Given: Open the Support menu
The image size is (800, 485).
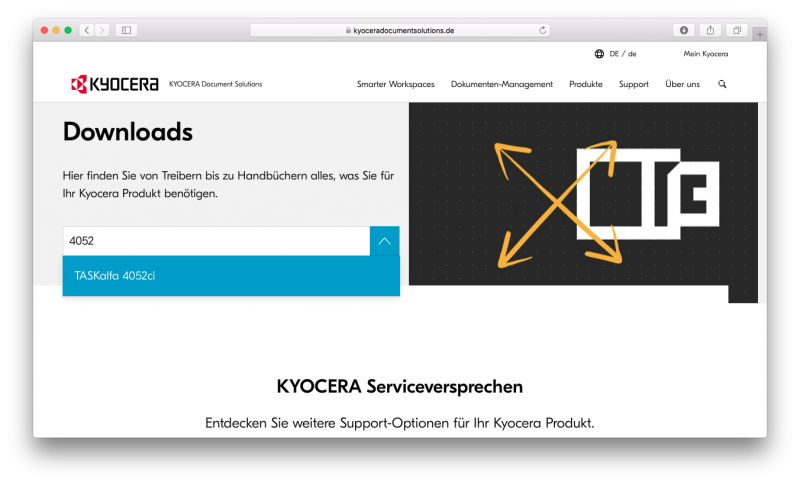Looking at the screenshot, I should click(x=634, y=84).
